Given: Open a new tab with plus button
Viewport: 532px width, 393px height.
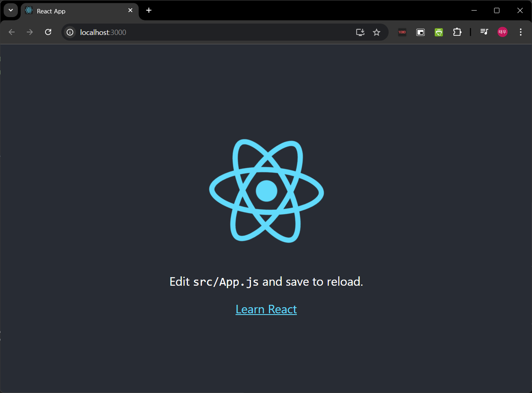Looking at the screenshot, I should (x=149, y=11).
